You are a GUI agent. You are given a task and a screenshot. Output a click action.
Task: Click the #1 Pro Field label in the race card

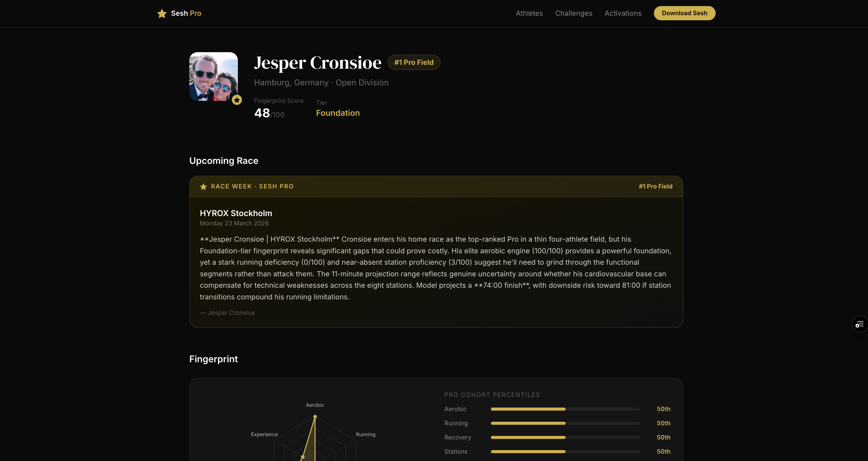(655, 186)
